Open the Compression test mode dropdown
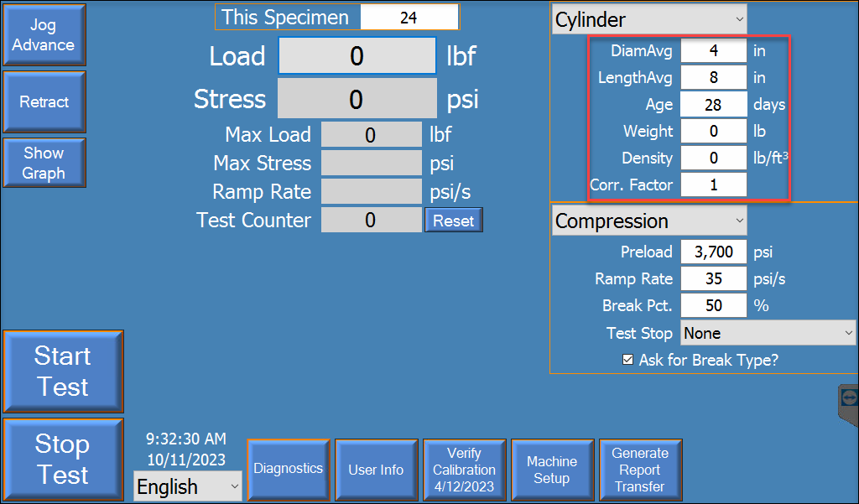Image resolution: width=859 pixels, height=504 pixels. 648,221
